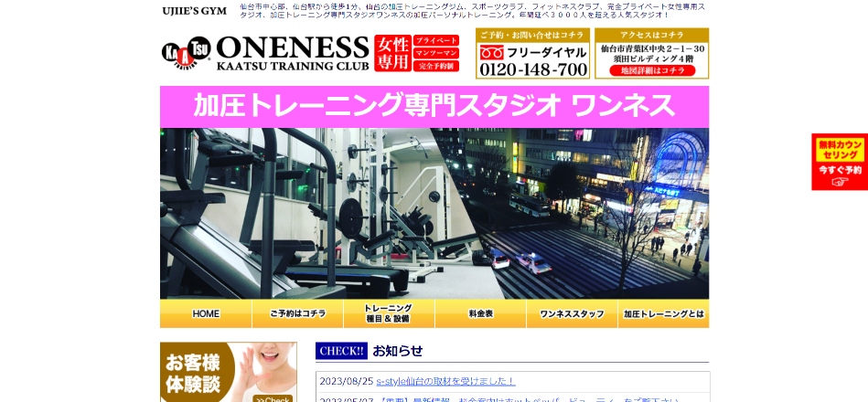Screen dimensions: 868x402
Task: Click the お知らせ section heading
Action: click(398, 351)
